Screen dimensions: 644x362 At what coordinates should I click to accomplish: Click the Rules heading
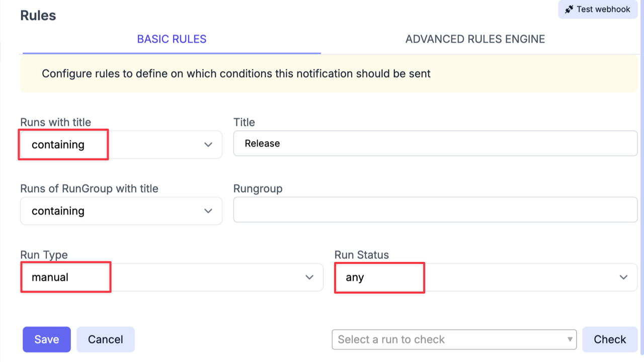pos(38,16)
